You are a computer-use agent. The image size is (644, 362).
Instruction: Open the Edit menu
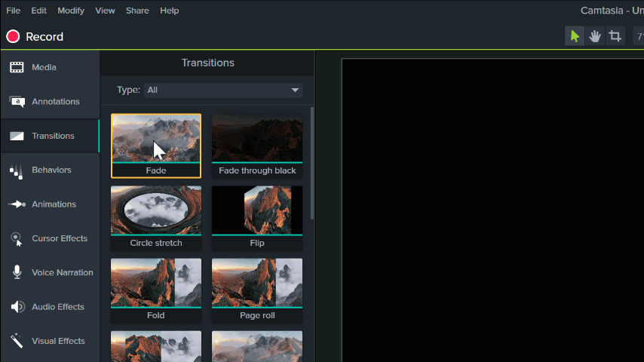click(x=38, y=11)
